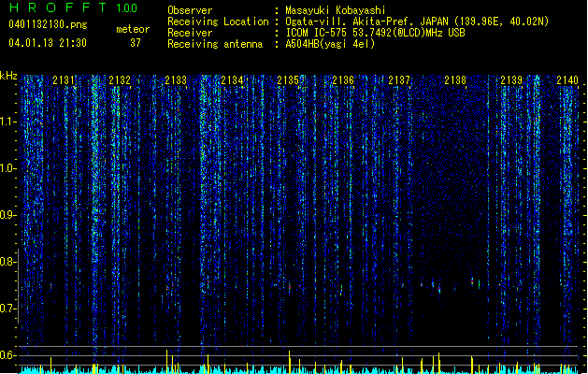Image resolution: width=588 pixels, height=374 pixels.
Task: Click the meteor count 37
Action: pyautogui.click(x=136, y=43)
